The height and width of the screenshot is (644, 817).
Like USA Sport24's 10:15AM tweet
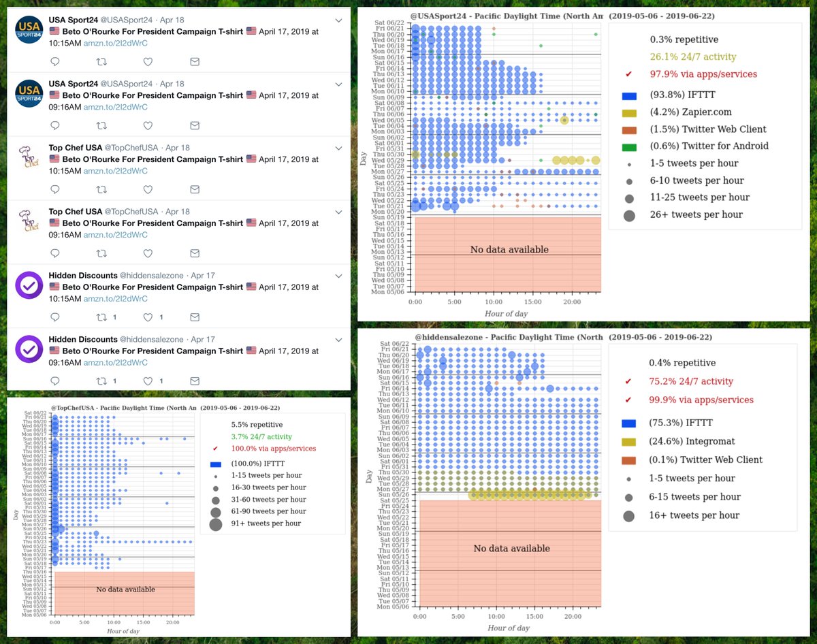[148, 61]
